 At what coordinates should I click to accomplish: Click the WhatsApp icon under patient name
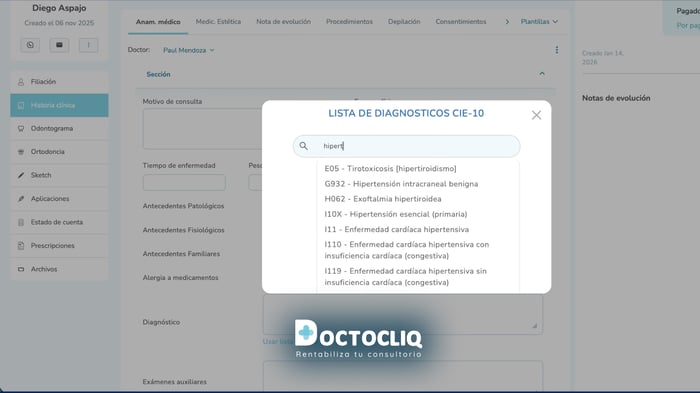(x=30, y=45)
